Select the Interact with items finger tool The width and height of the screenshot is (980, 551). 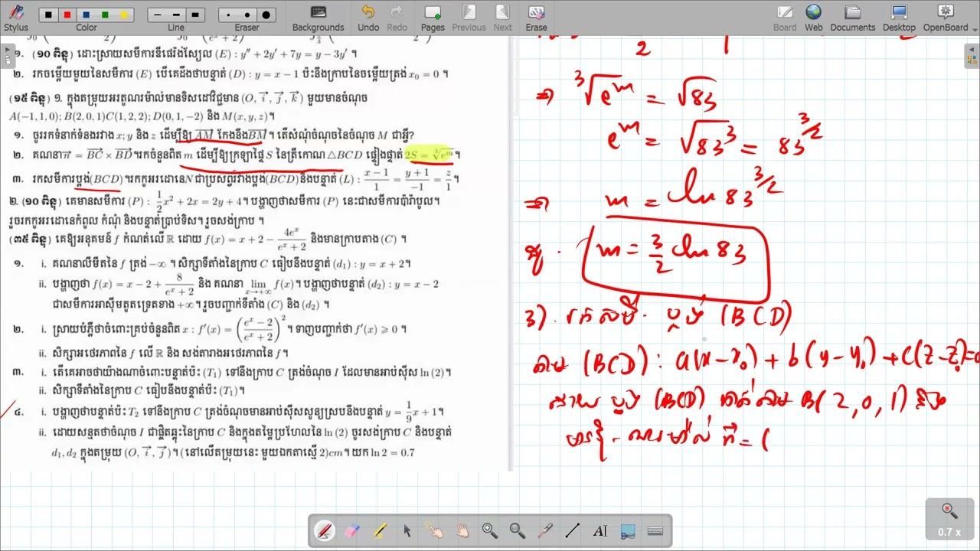(x=435, y=530)
